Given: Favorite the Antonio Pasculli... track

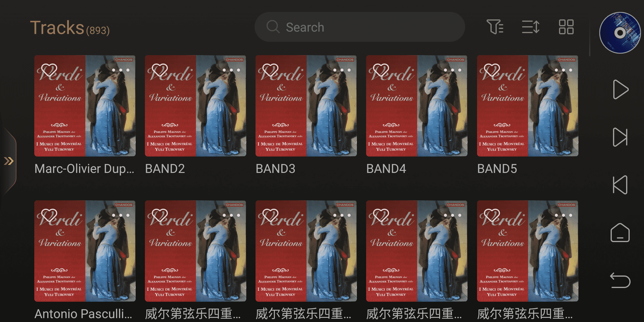Looking at the screenshot, I should tap(49, 216).
